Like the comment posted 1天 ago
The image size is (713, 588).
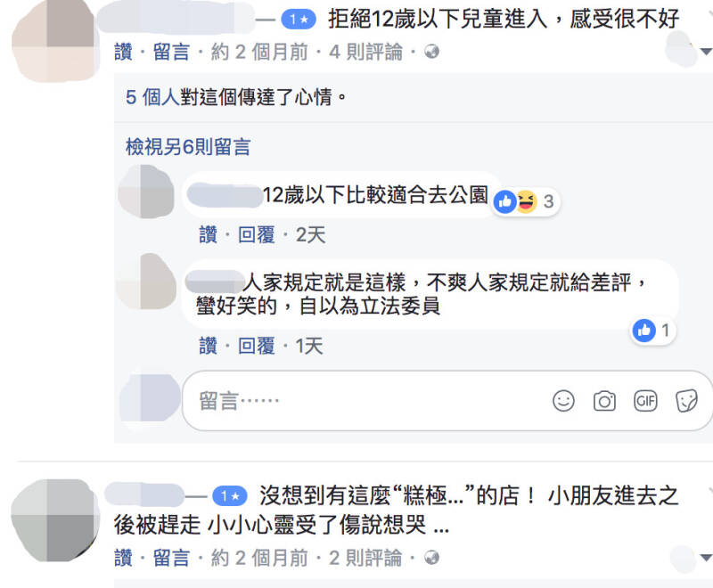point(209,347)
